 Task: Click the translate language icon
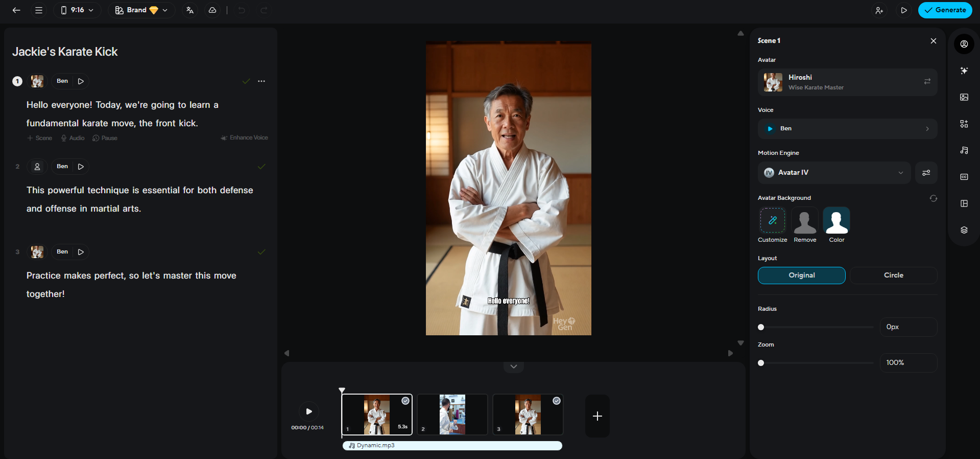click(190, 10)
